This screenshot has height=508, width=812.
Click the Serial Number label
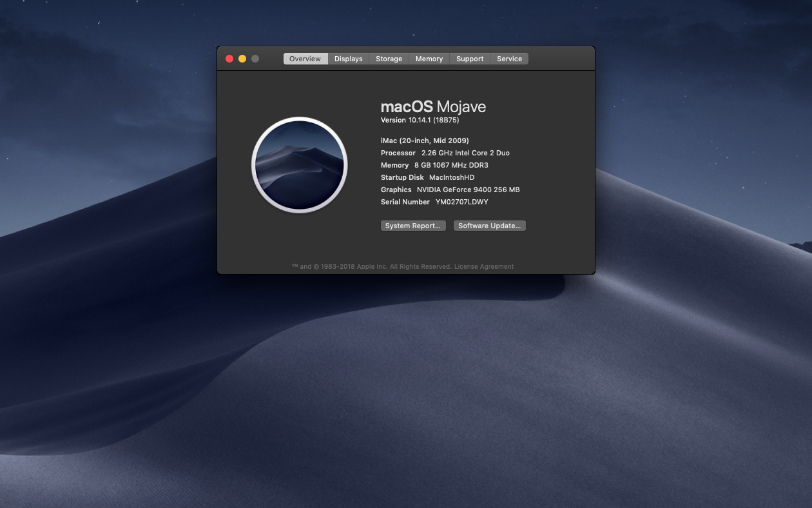click(405, 202)
